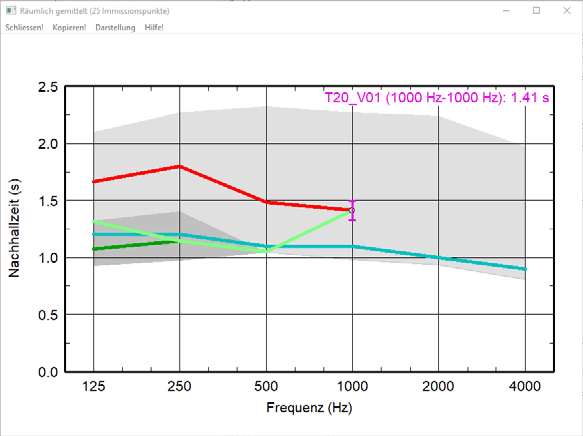Click the 2000 frequency tick label
This screenshot has width=583, height=436.
coord(438,387)
